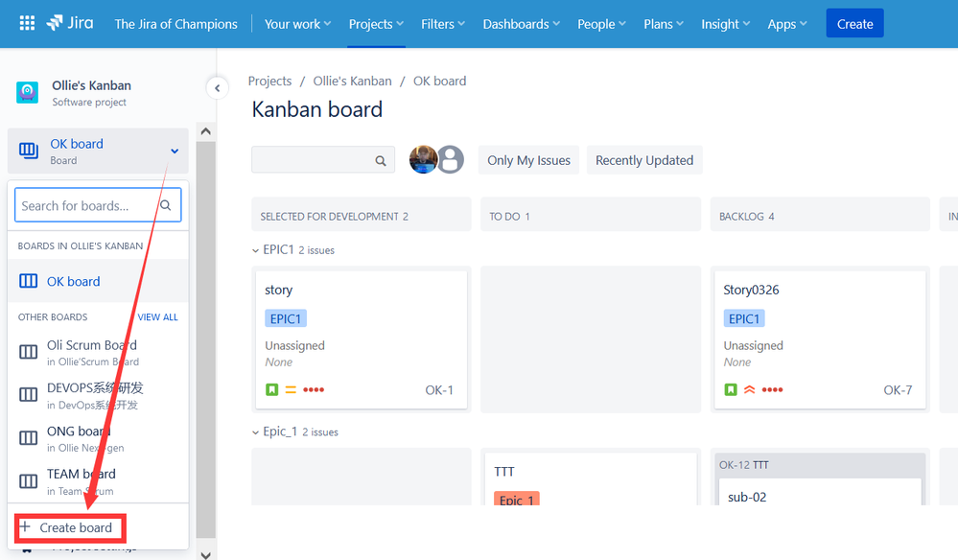Select Oli Scrum Board from other boards
The width and height of the screenshot is (958, 560).
coord(98,352)
